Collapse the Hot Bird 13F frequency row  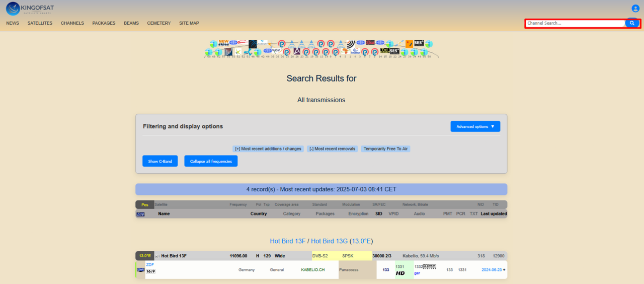(x=157, y=256)
